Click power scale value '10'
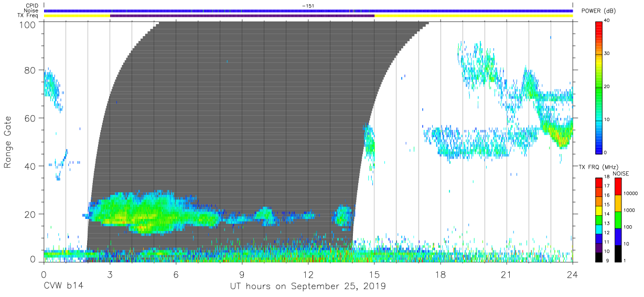 coord(607,119)
